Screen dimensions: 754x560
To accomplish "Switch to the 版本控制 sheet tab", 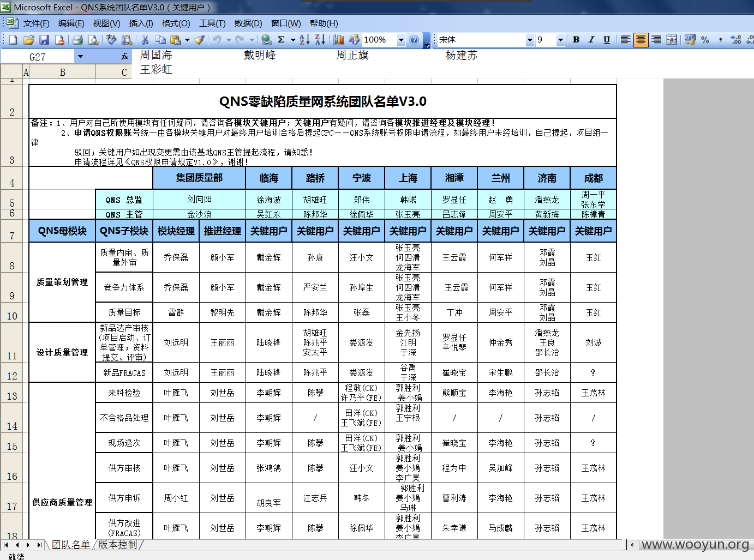I will 118,545.
